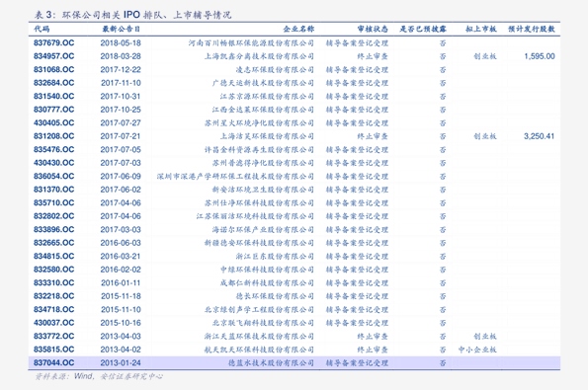
Task: Click the 审核状态 column header
Action: point(373,29)
